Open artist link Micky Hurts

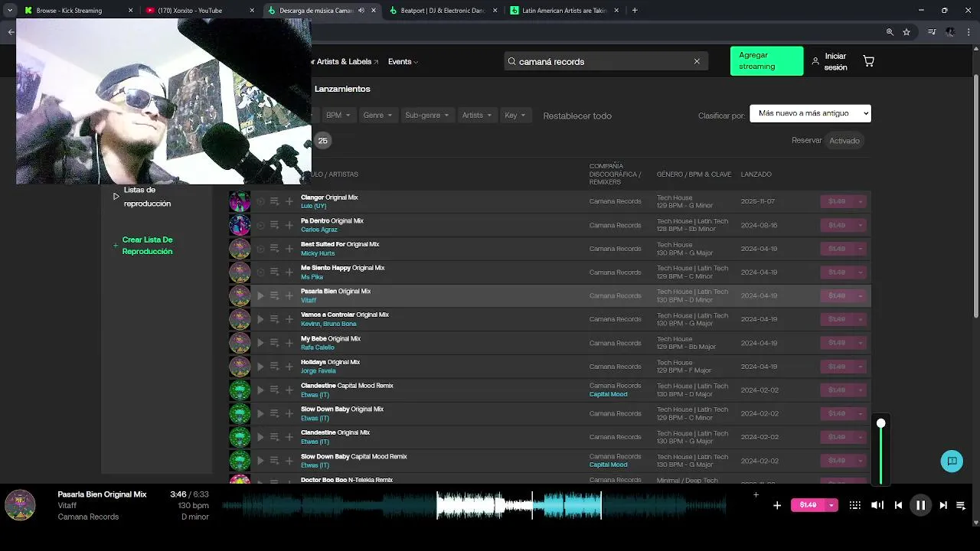pos(318,253)
